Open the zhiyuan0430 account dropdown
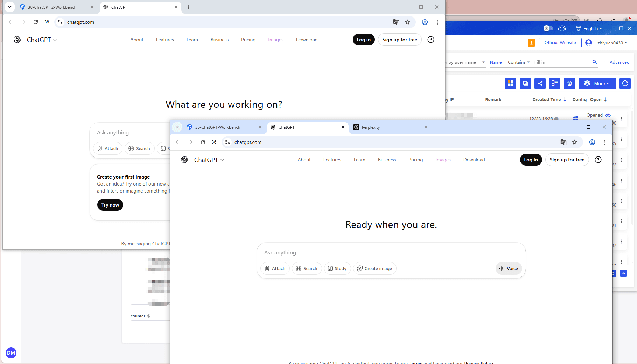The image size is (637, 364). tap(608, 42)
